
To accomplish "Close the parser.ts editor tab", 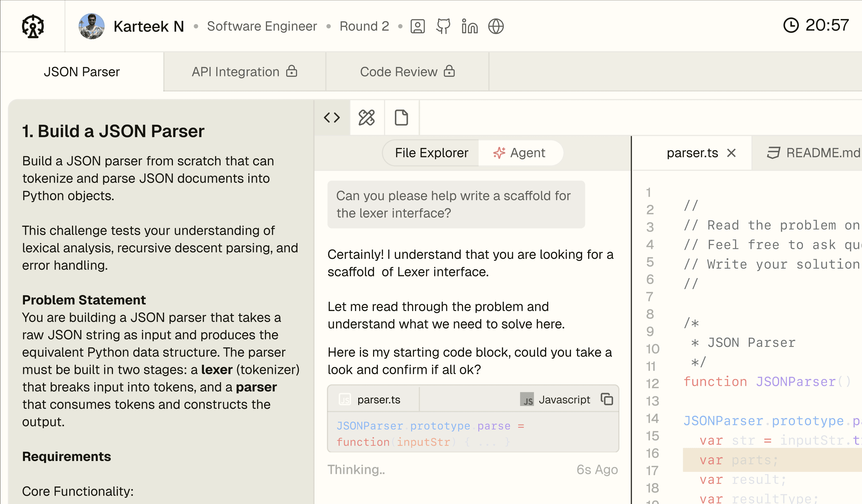I will click(731, 153).
